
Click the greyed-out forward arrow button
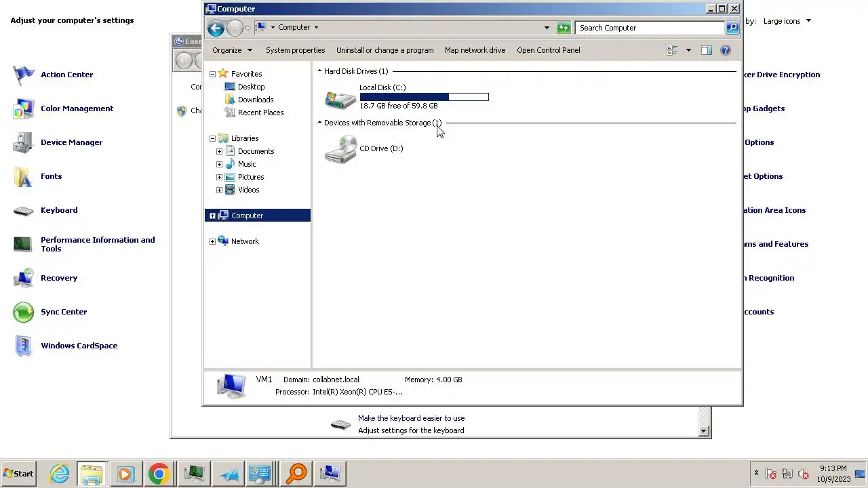click(x=235, y=28)
